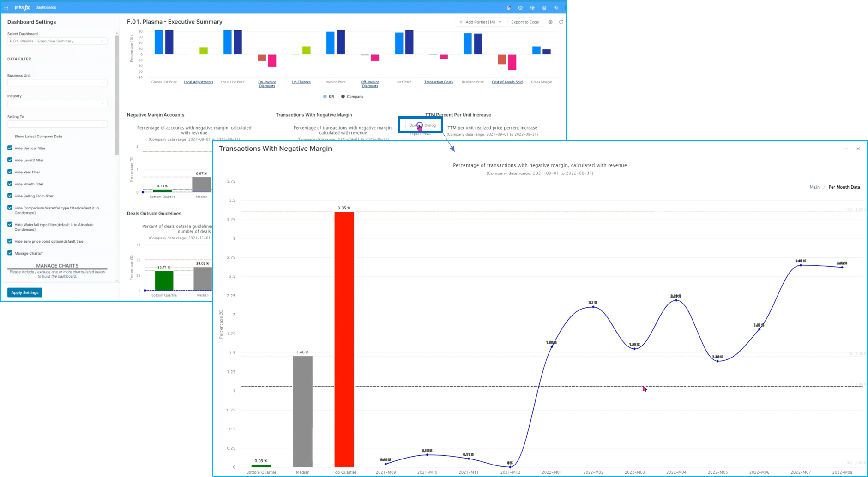
Task: Switch to the Main chart view
Action: [814, 187]
